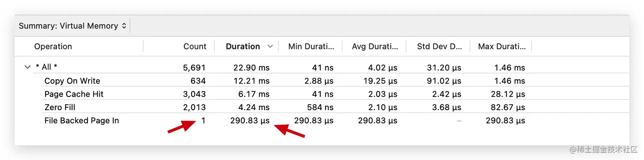644x160 pixels.
Task: Select the File Backed Page In row
Action: click(322, 120)
